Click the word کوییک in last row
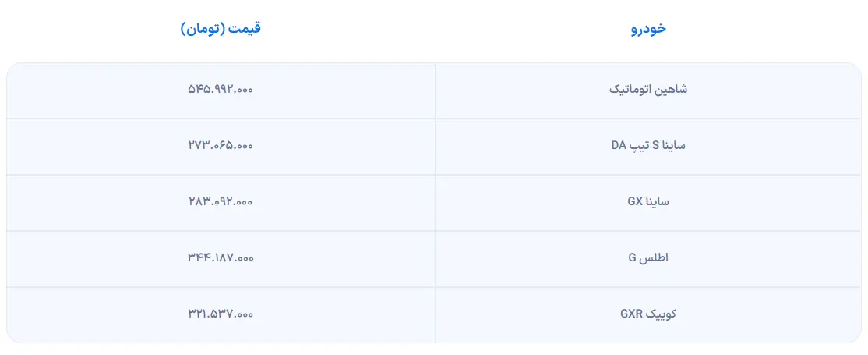Image resolution: width=868 pixels, height=355 pixels. [x=661, y=314]
